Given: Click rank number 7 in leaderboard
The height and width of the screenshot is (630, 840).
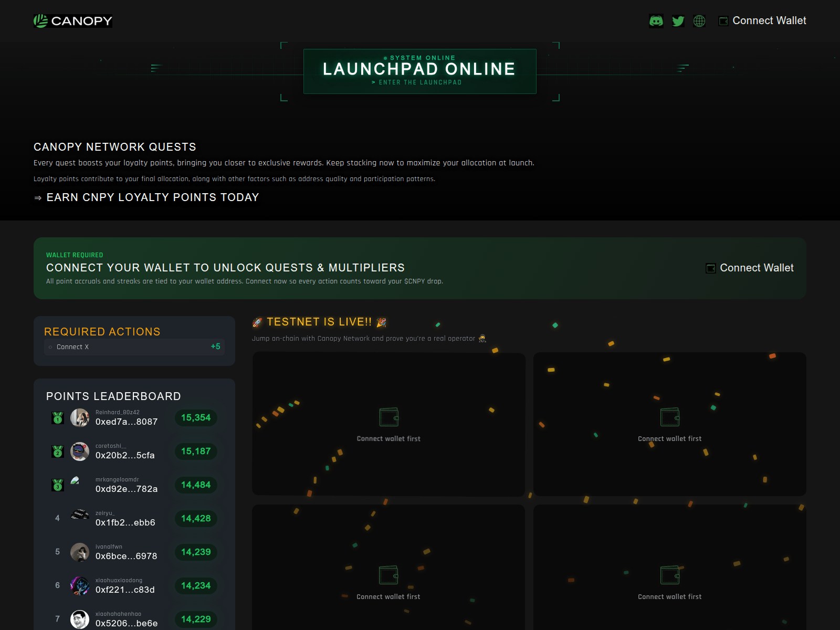Looking at the screenshot, I should coord(58,619).
